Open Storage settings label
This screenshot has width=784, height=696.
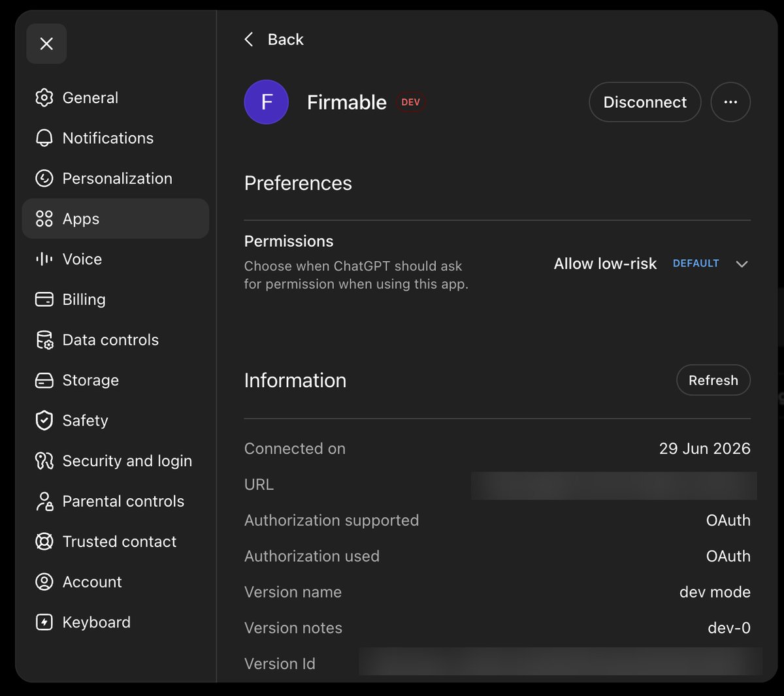pos(91,381)
